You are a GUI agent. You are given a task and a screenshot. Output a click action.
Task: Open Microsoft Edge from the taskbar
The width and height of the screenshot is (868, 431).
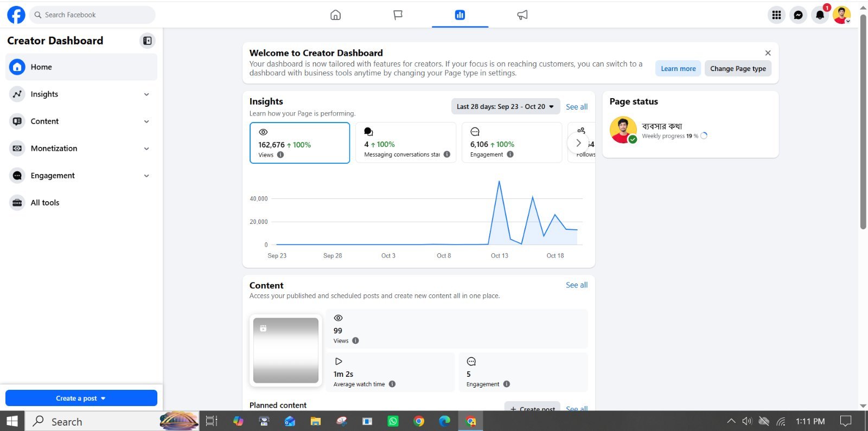click(x=444, y=421)
